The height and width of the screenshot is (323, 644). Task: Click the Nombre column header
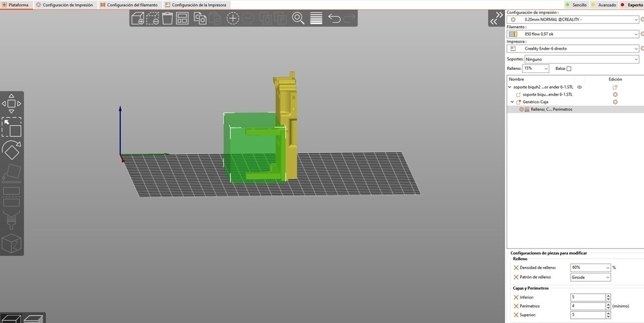pyautogui.click(x=516, y=79)
